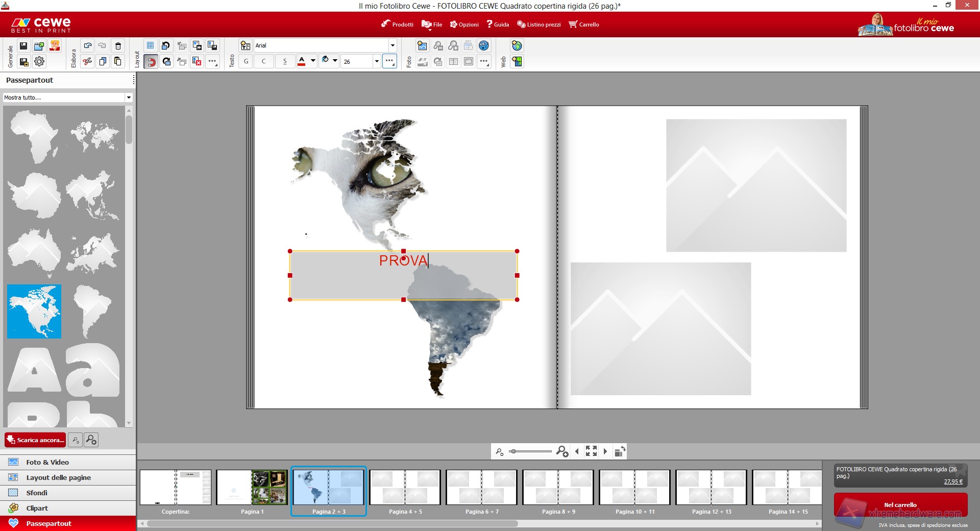Click the trash delete icon in Elabora
Image resolution: width=980 pixels, height=531 pixels.
point(118,46)
